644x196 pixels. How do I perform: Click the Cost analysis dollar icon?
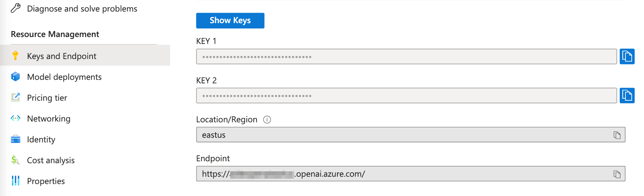click(15, 160)
